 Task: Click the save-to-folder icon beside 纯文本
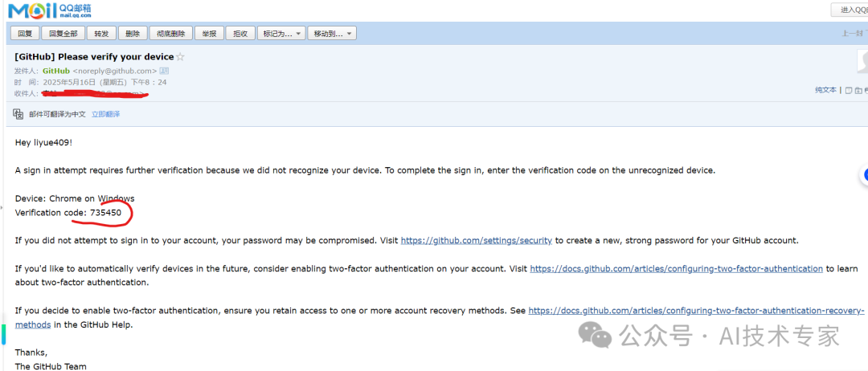point(858,90)
